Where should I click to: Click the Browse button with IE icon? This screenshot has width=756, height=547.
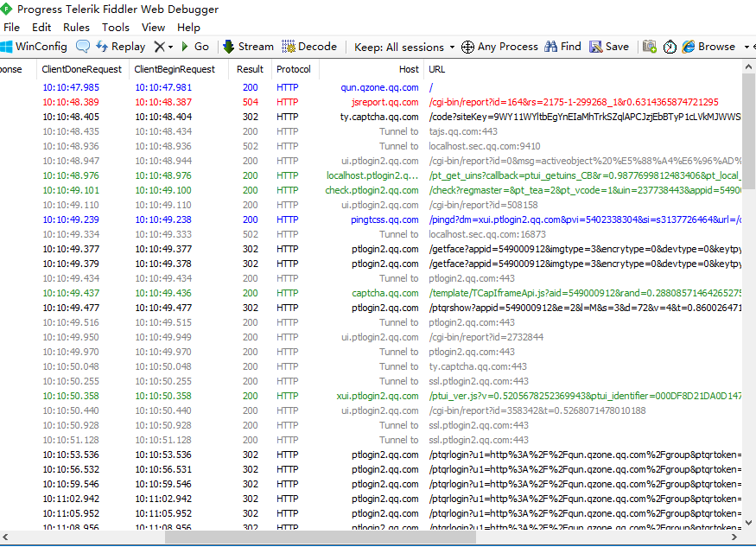708,47
